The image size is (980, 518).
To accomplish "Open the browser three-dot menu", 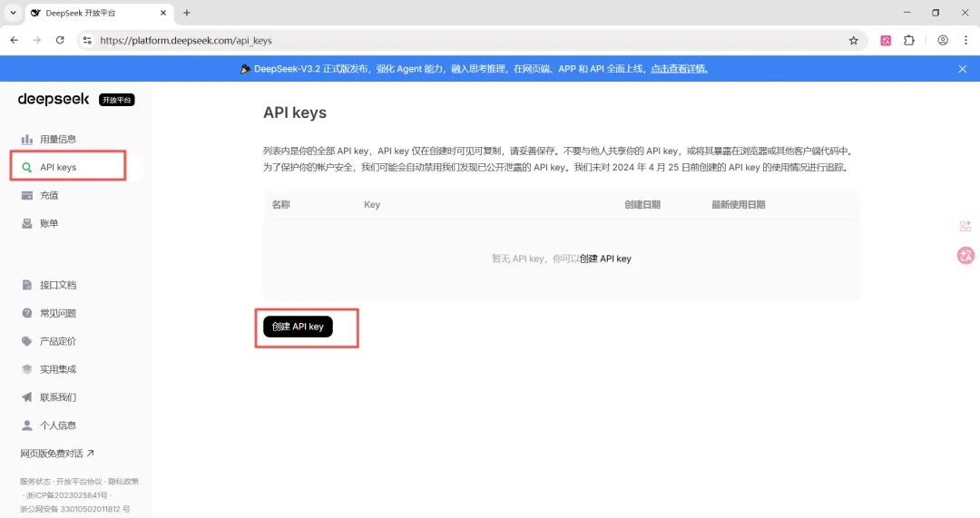I will [x=965, y=41].
